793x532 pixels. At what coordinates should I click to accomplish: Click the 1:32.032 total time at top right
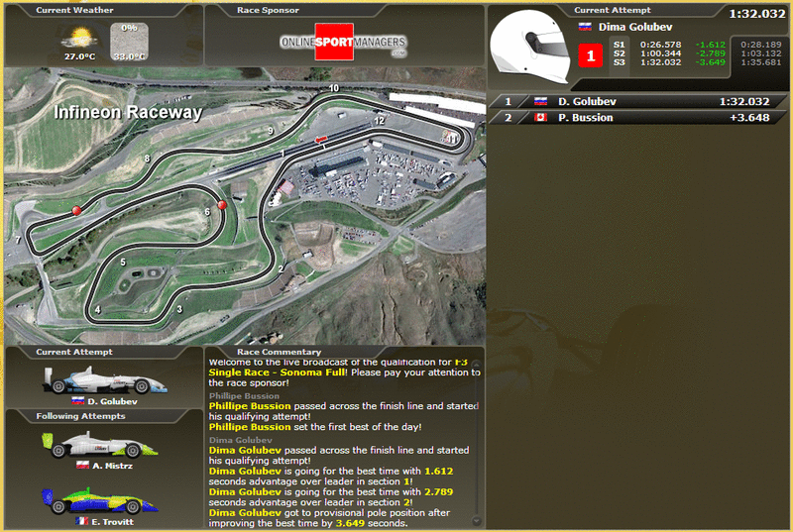click(756, 14)
